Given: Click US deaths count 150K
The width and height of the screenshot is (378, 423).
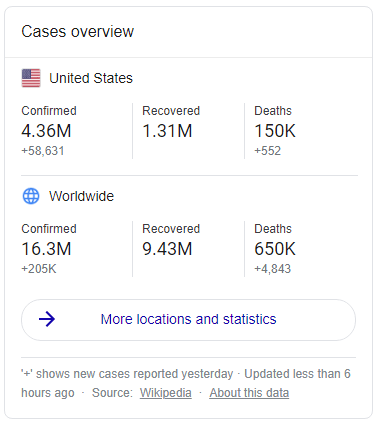Looking at the screenshot, I should click(275, 131).
